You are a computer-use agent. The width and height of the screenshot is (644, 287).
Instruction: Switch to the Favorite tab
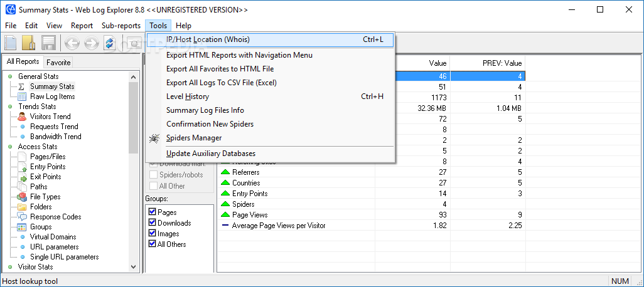click(x=58, y=63)
